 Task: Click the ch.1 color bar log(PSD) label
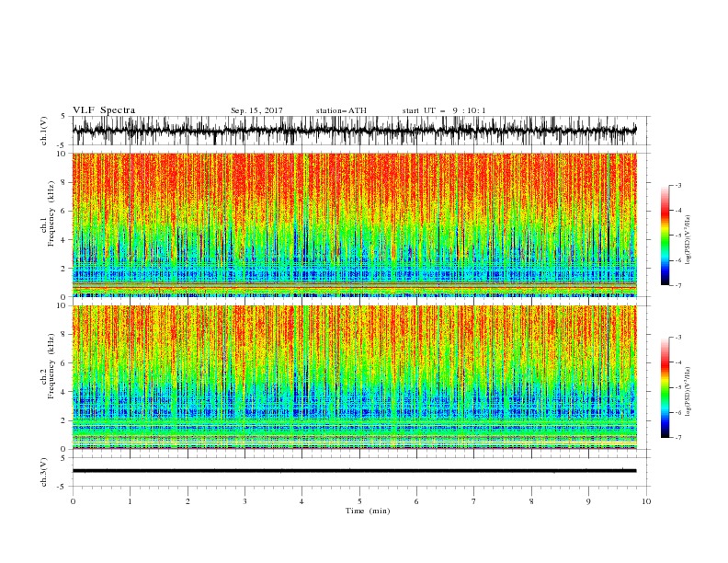click(x=689, y=240)
